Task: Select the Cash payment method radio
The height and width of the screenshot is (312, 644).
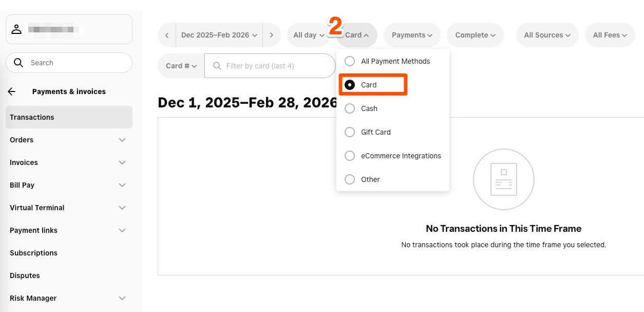Action: coord(350,108)
